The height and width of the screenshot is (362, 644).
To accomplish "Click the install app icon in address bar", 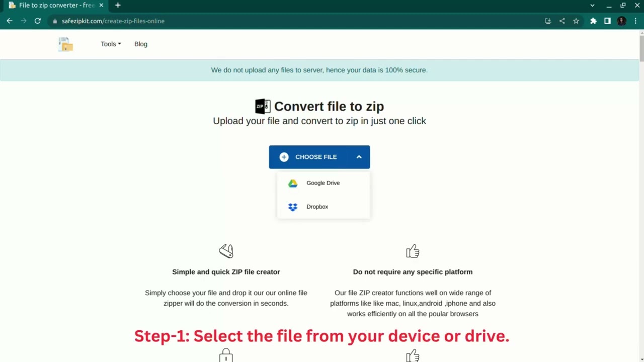I will 548,21.
